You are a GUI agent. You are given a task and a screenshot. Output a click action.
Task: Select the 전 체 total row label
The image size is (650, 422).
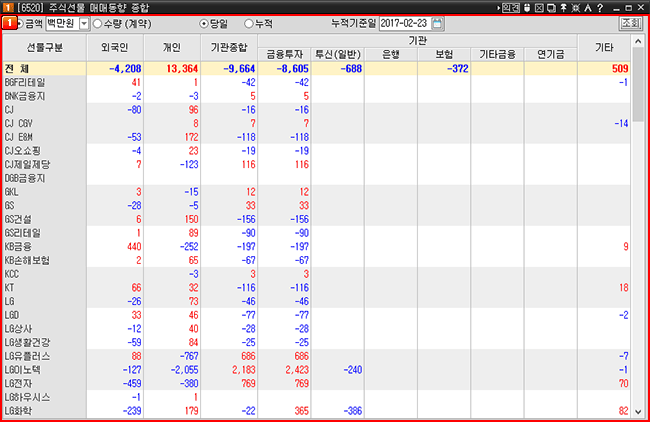[x=17, y=69]
